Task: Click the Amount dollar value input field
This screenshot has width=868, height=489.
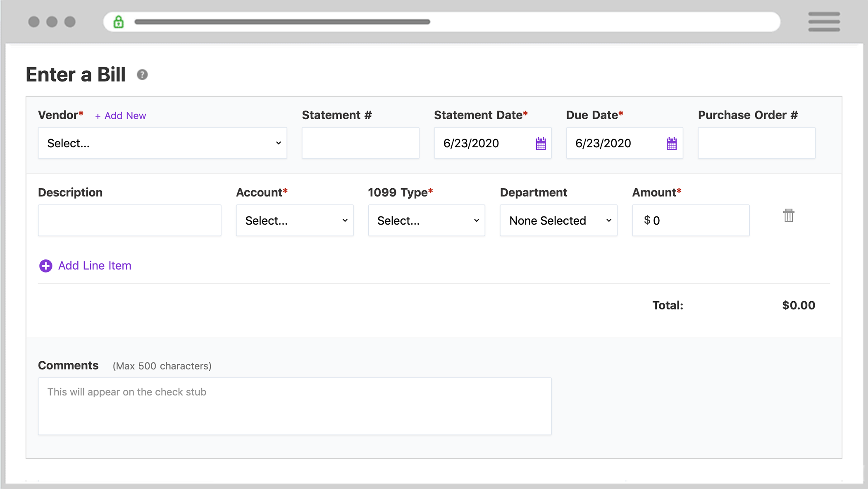Action: coord(692,220)
